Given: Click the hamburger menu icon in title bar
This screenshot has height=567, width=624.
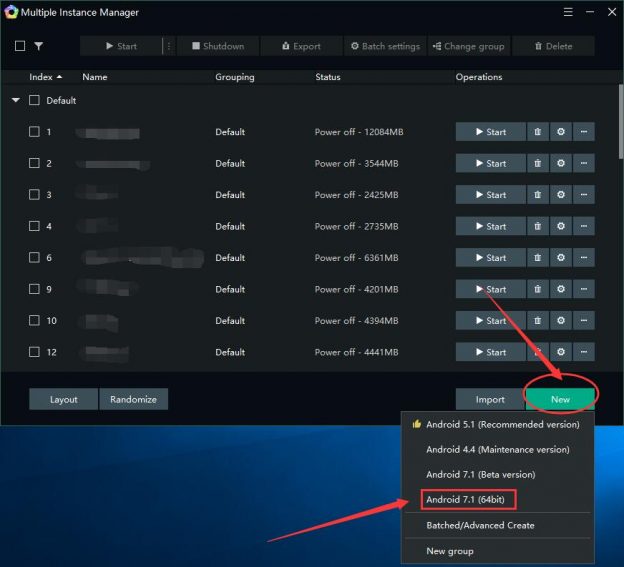Looking at the screenshot, I should pos(568,13).
